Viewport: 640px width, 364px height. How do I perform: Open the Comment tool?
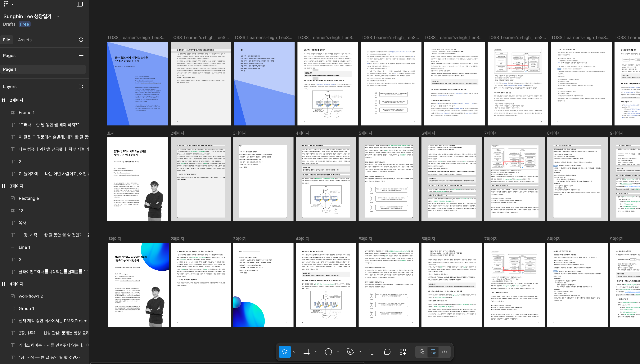pos(387,352)
